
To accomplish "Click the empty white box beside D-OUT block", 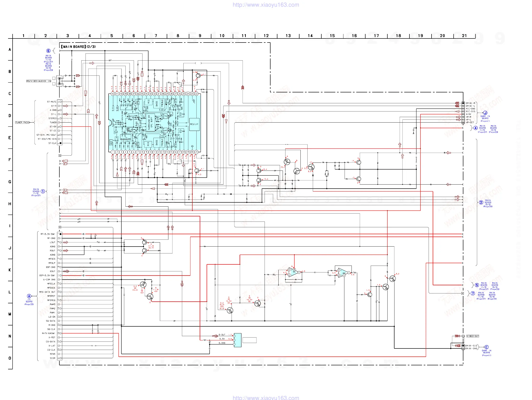I will point(249,340).
